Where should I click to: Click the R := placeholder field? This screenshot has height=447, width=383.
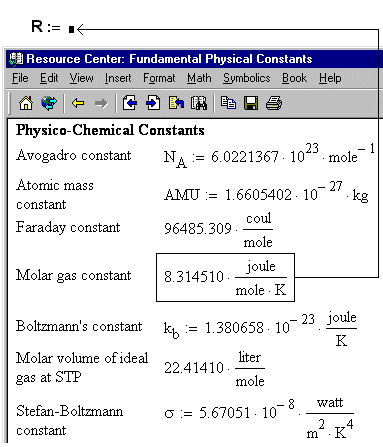(71, 29)
